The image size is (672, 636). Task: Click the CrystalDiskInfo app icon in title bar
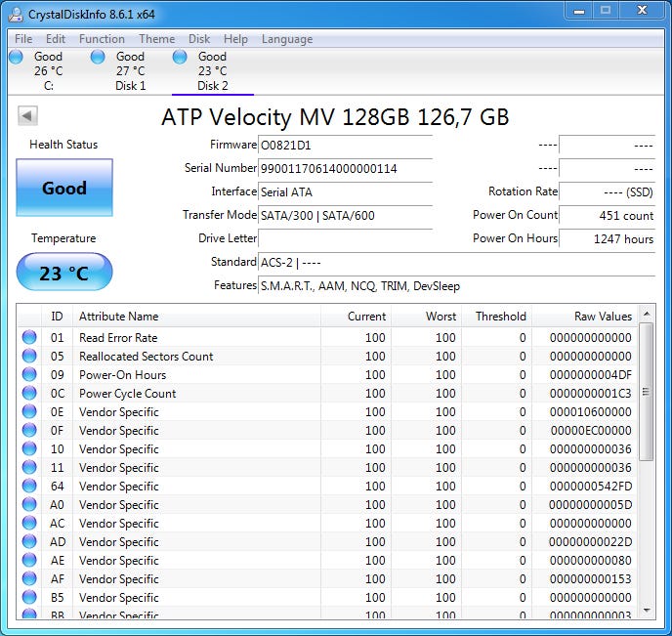14,15
